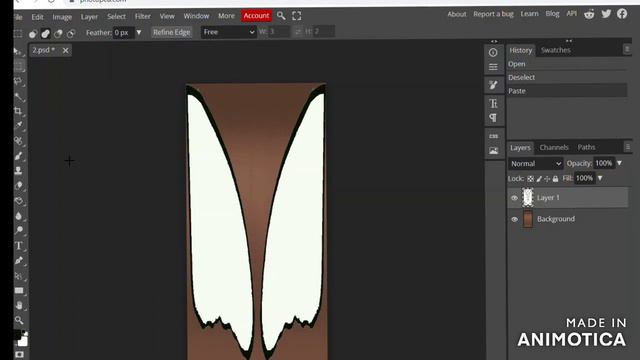
Task: Hide Layer 1 visibility eye
Action: [x=514, y=198]
